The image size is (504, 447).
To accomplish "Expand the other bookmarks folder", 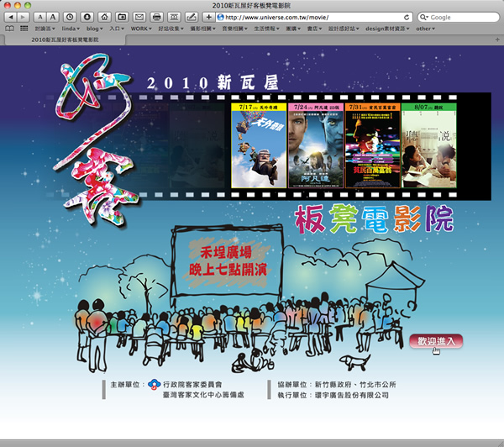I will tap(425, 29).
